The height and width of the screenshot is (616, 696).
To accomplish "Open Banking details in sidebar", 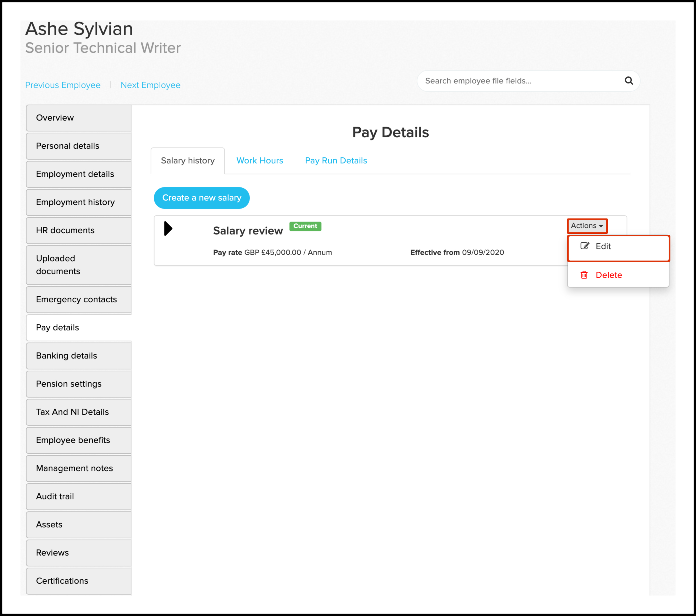I will [67, 356].
